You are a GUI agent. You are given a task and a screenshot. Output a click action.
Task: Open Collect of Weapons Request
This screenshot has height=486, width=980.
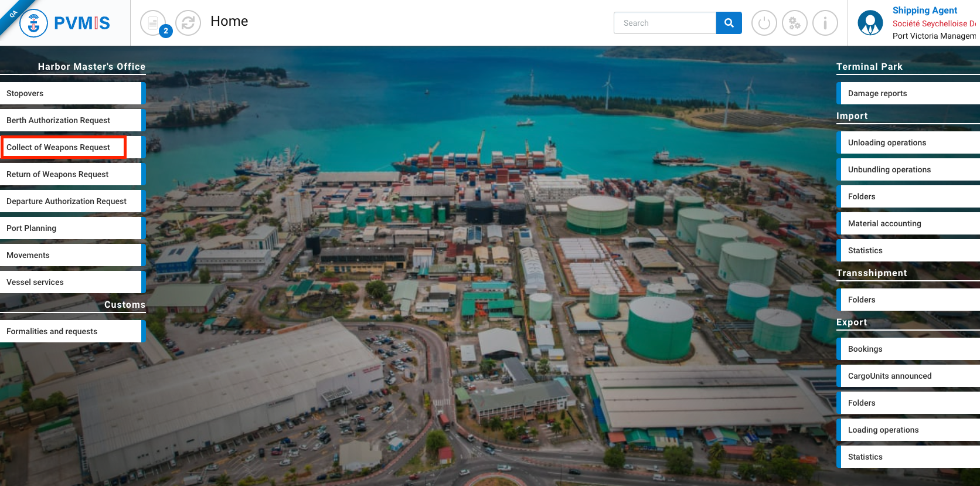[63, 147]
